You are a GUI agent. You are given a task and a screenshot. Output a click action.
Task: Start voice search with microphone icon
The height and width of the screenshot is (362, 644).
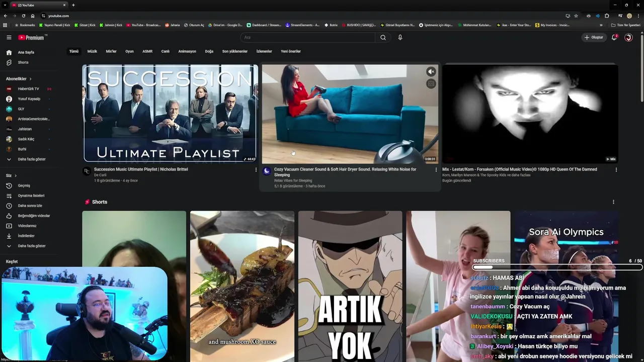[400, 37]
